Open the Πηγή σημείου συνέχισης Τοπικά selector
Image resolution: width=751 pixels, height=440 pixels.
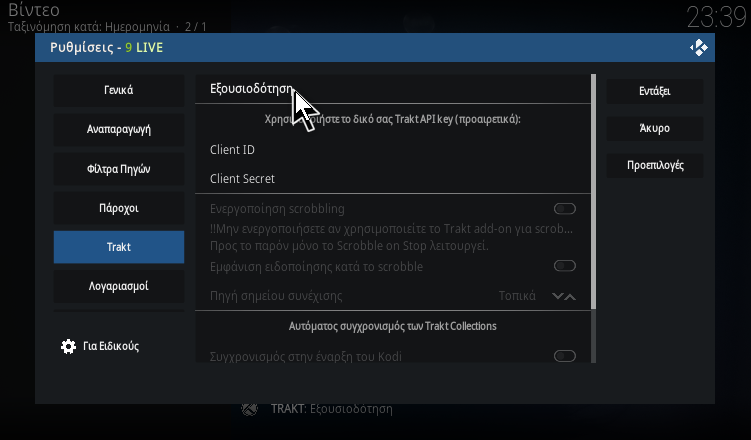click(393, 296)
